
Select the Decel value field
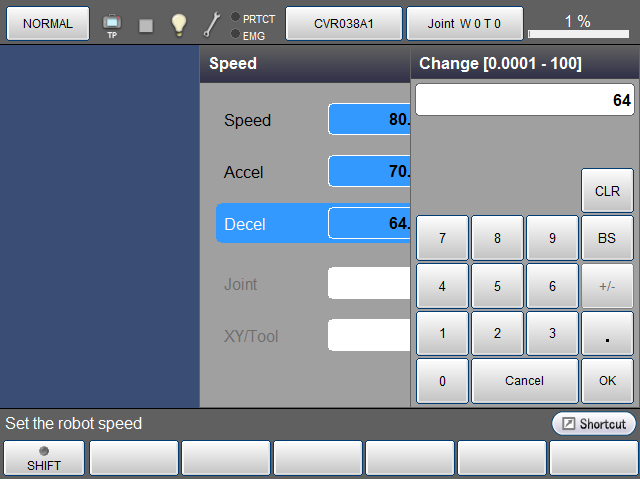click(369, 223)
